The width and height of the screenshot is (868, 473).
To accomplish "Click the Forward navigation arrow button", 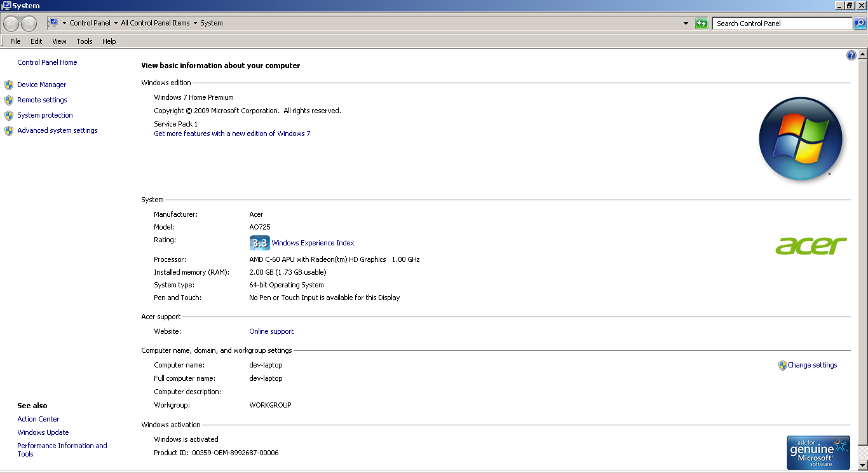I will (x=29, y=24).
